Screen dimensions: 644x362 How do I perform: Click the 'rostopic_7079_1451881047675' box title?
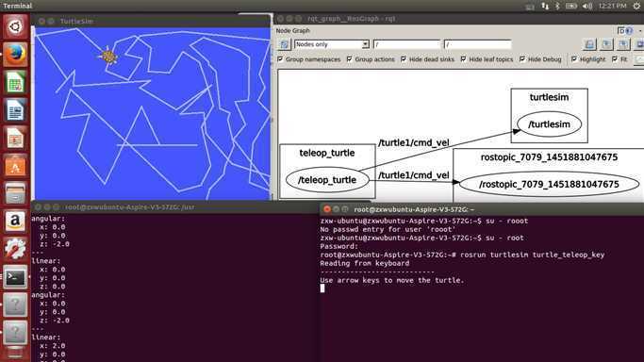click(549, 157)
